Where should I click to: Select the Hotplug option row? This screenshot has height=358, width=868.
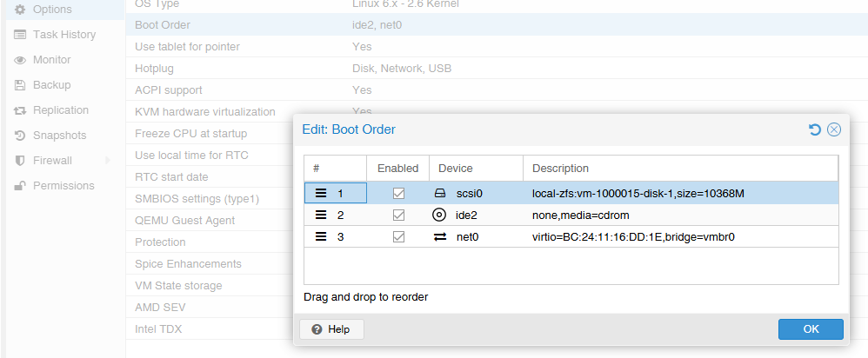coord(497,69)
